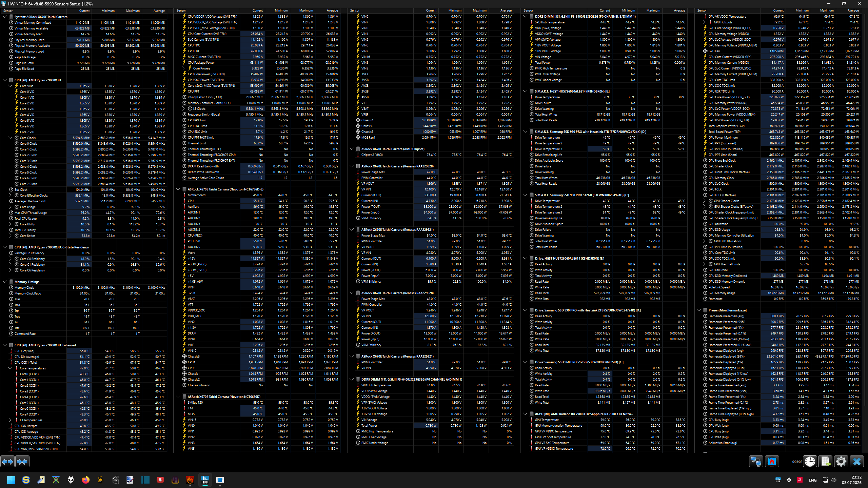The height and width of the screenshot is (488, 868).
Task: Click the fan control tray icon
Action: (x=789, y=480)
